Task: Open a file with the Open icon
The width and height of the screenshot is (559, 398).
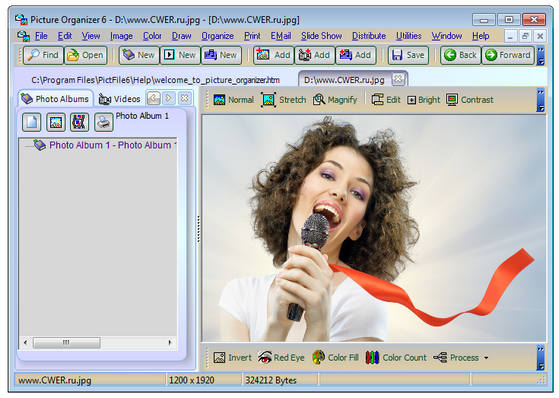Action: click(86, 55)
